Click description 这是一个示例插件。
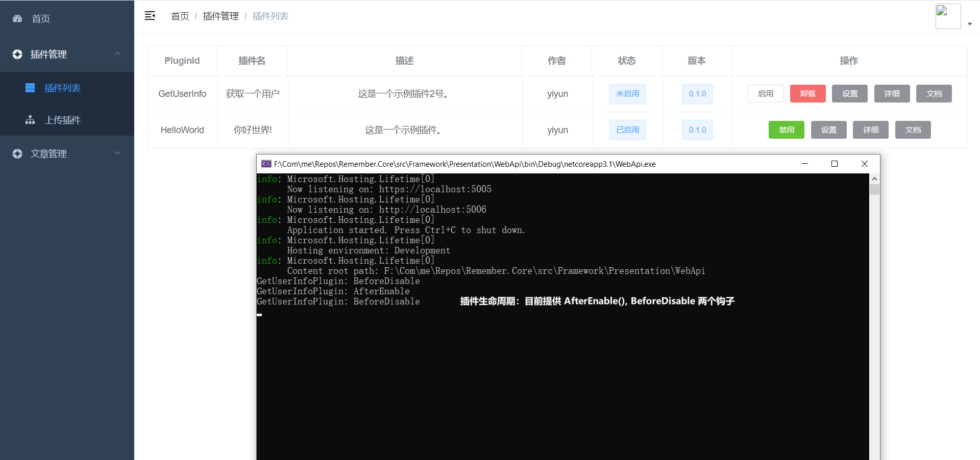980x460 pixels. [405, 130]
